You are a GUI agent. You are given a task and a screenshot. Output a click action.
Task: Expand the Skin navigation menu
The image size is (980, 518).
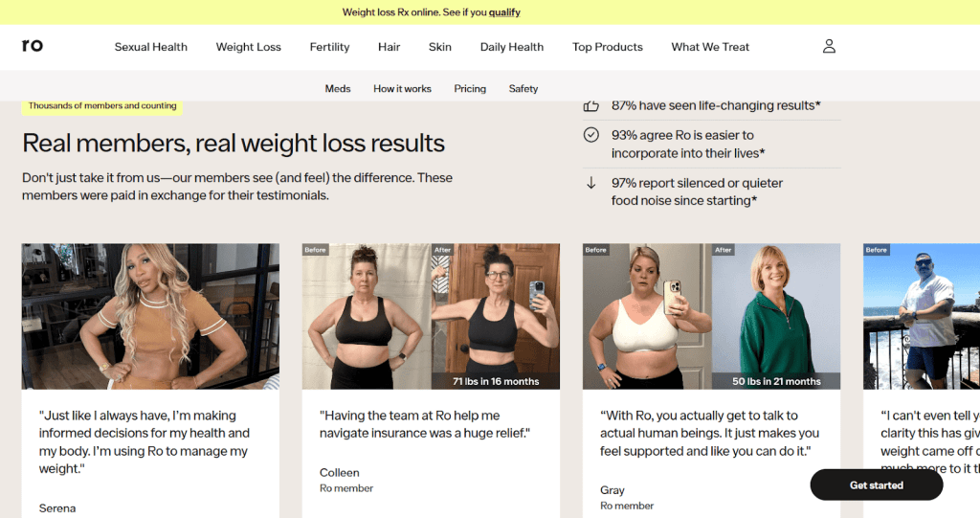coord(440,47)
